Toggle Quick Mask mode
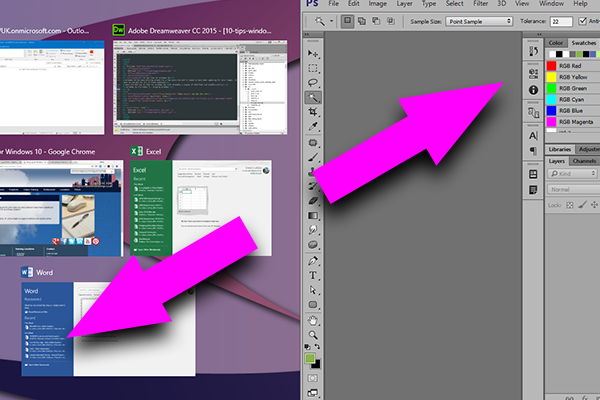 tap(313, 378)
